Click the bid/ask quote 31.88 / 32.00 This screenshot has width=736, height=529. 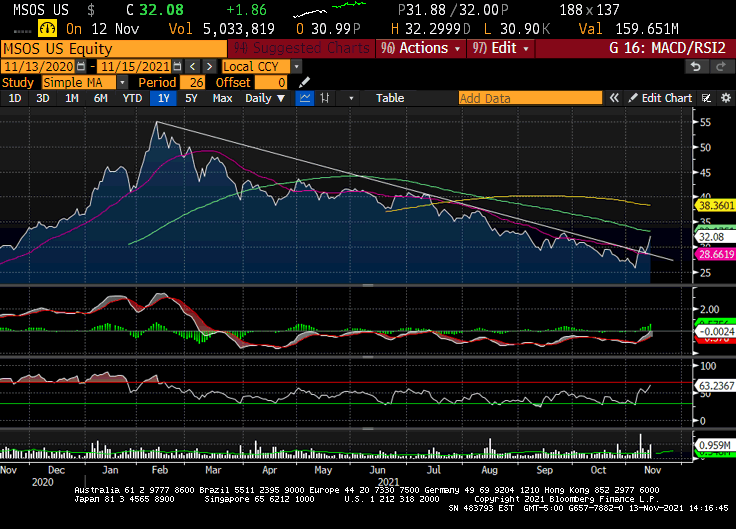point(452,10)
